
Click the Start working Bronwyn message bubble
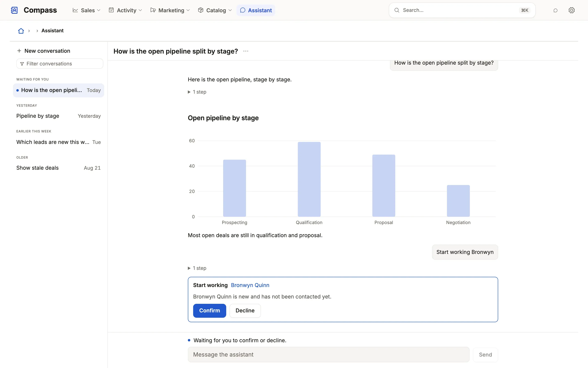[x=465, y=252]
